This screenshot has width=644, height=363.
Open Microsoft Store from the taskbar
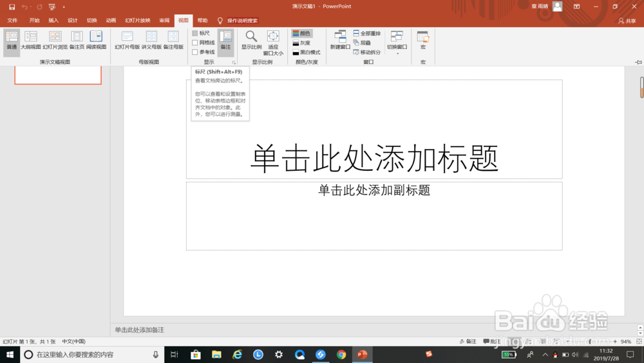[x=196, y=355]
